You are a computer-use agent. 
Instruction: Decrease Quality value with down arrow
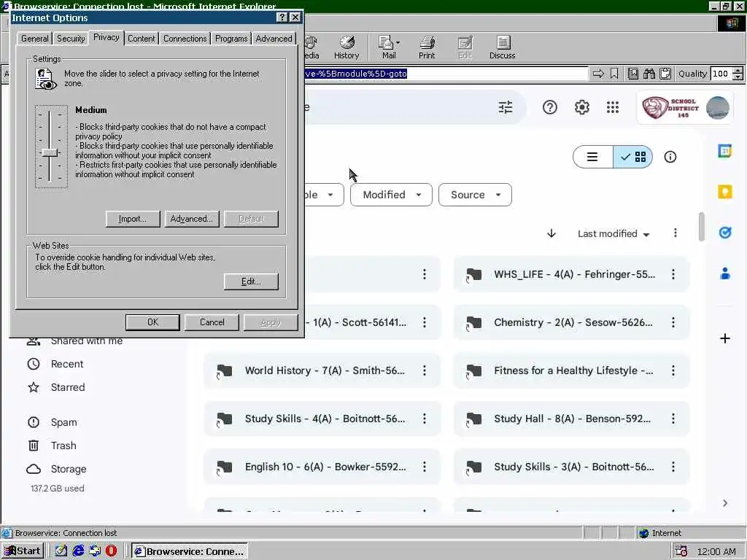point(738,77)
